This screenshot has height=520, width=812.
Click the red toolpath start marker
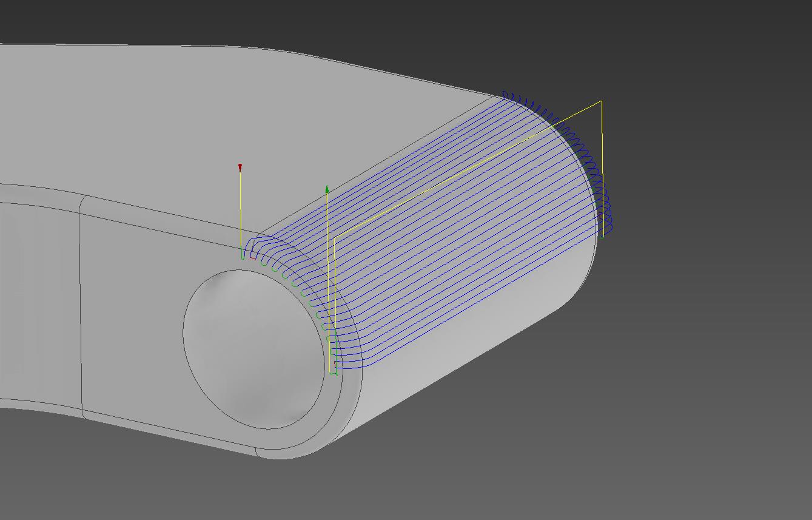click(240, 166)
